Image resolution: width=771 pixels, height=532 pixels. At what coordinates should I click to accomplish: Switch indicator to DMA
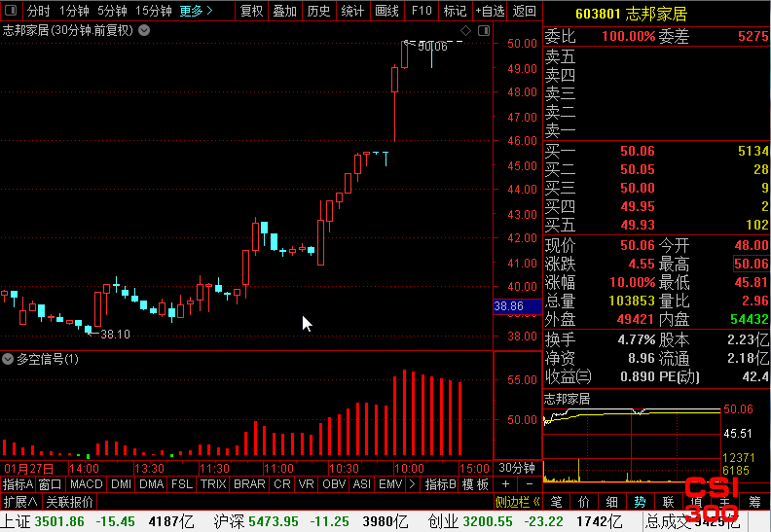[152, 484]
